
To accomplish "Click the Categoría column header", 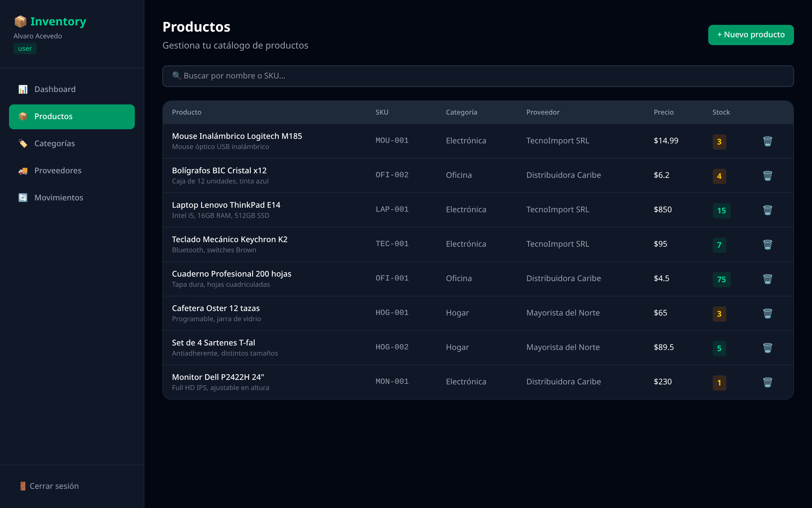I will [x=461, y=112].
